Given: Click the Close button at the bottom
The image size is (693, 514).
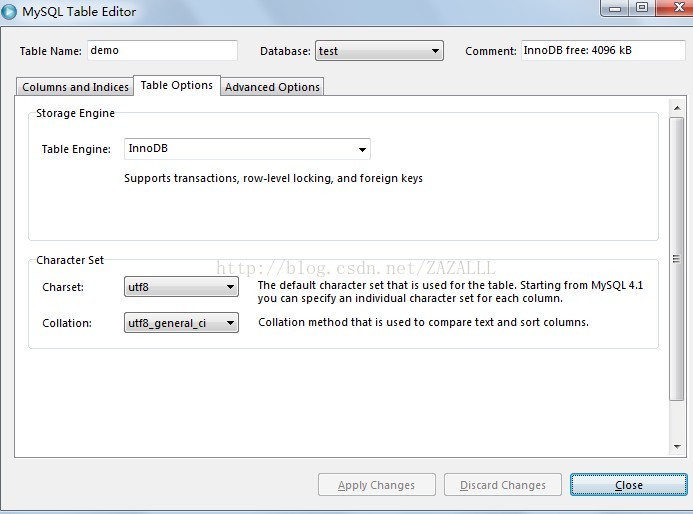Looking at the screenshot, I should pyautogui.click(x=629, y=485).
